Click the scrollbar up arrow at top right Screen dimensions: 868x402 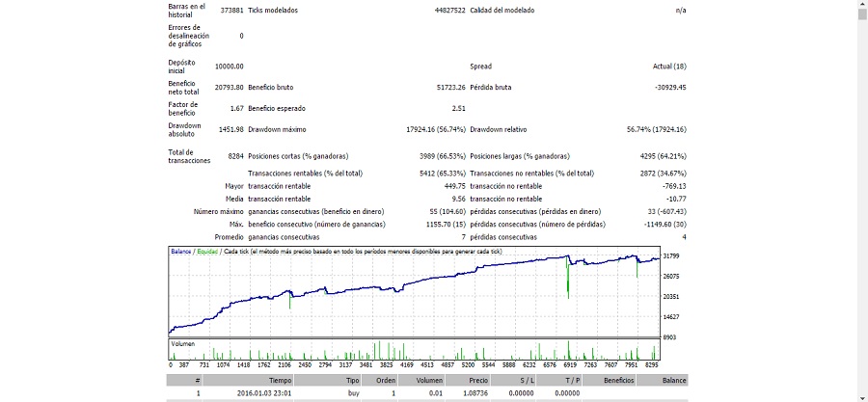tap(861, 5)
